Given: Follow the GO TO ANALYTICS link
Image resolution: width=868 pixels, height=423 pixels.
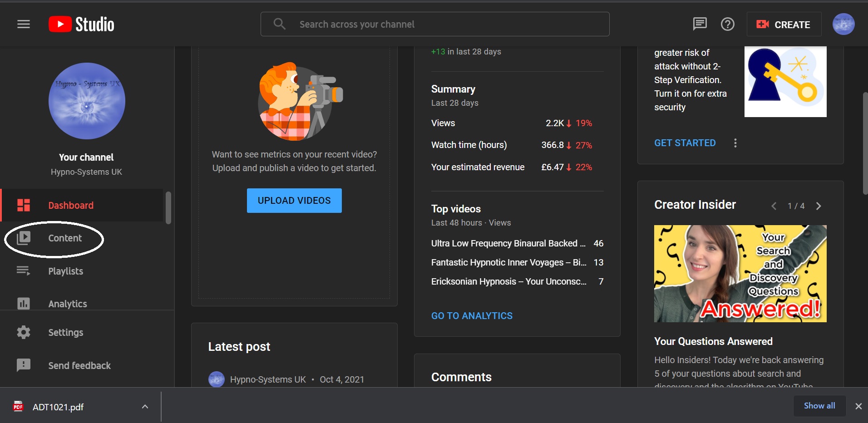Looking at the screenshot, I should click(471, 315).
